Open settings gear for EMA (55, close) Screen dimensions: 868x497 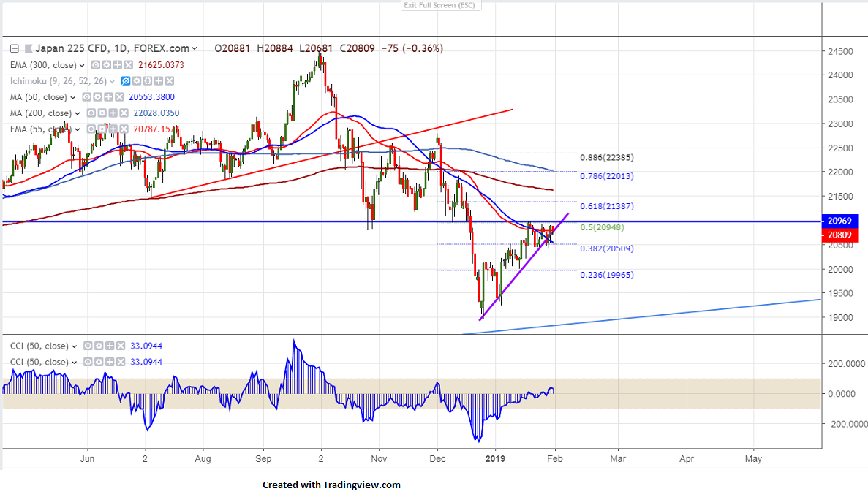click(x=102, y=129)
